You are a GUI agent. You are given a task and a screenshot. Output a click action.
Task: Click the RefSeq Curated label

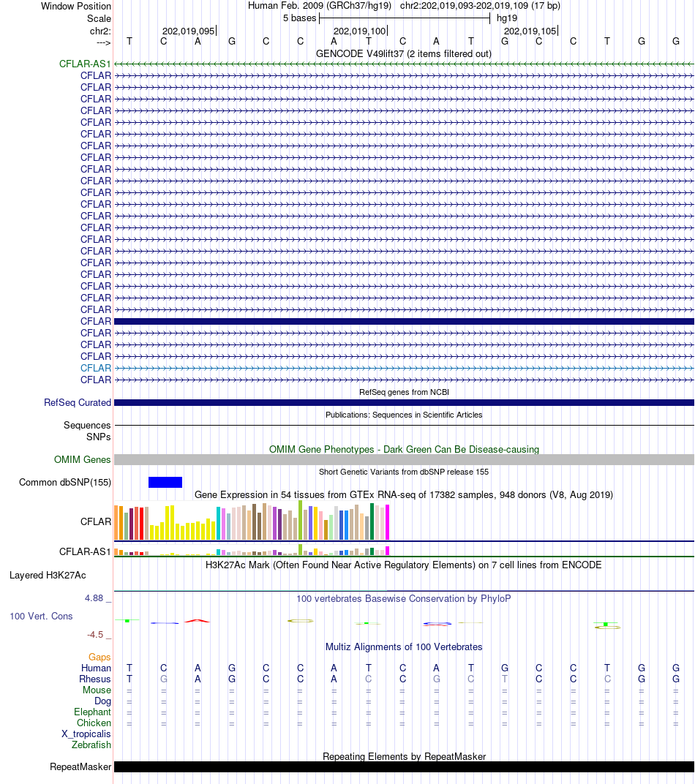click(78, 402)
